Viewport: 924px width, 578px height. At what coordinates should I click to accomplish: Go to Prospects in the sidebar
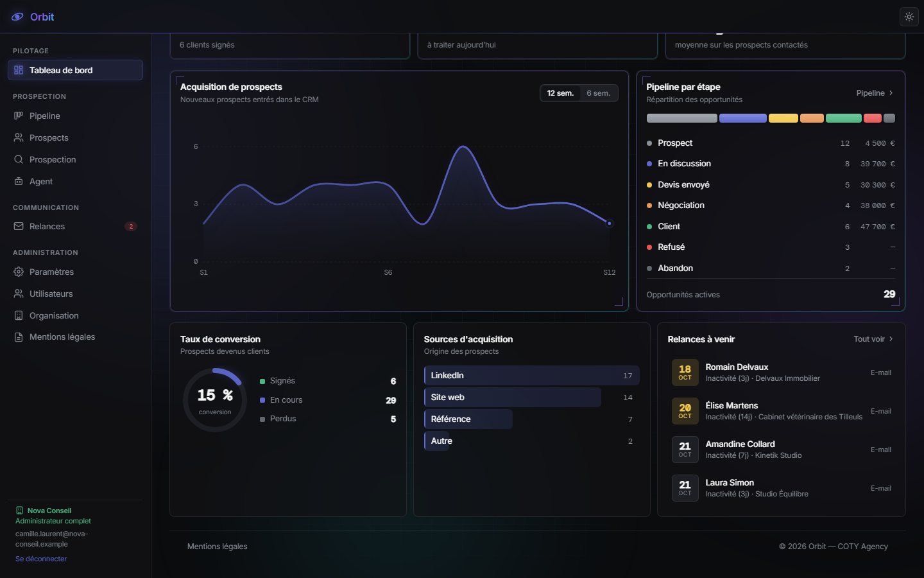(x=75, y=137)
